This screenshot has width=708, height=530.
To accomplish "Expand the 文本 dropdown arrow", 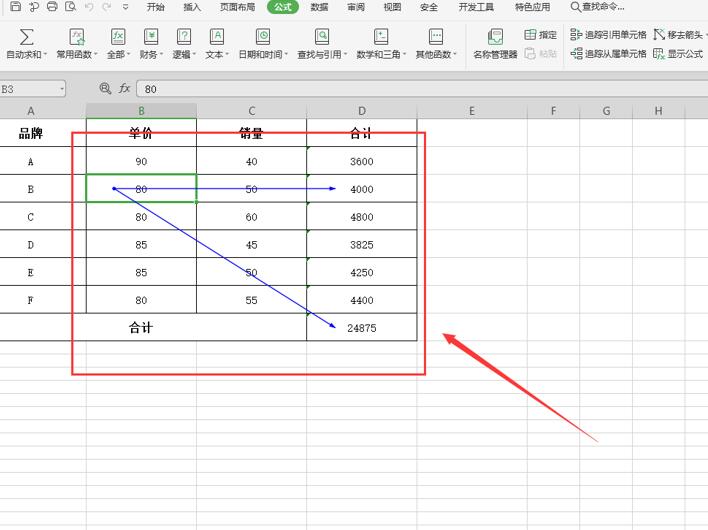I will (227, 55).
